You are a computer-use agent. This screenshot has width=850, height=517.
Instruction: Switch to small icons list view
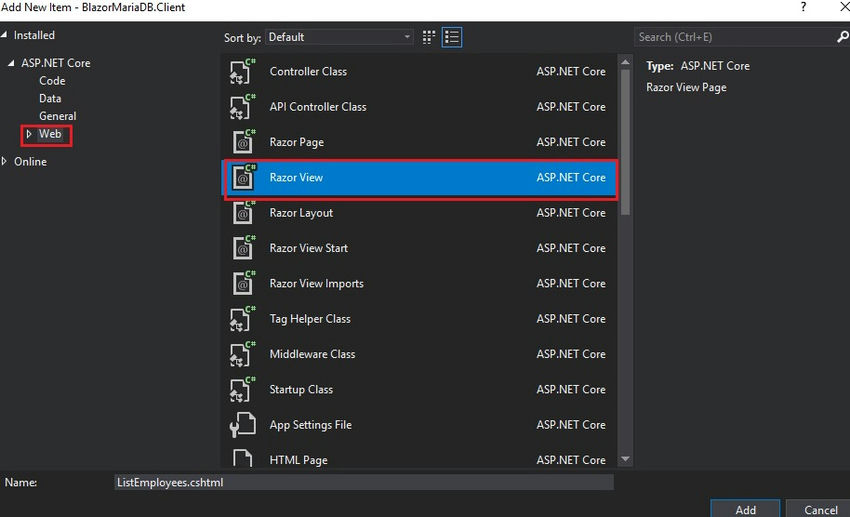[452, 37]
